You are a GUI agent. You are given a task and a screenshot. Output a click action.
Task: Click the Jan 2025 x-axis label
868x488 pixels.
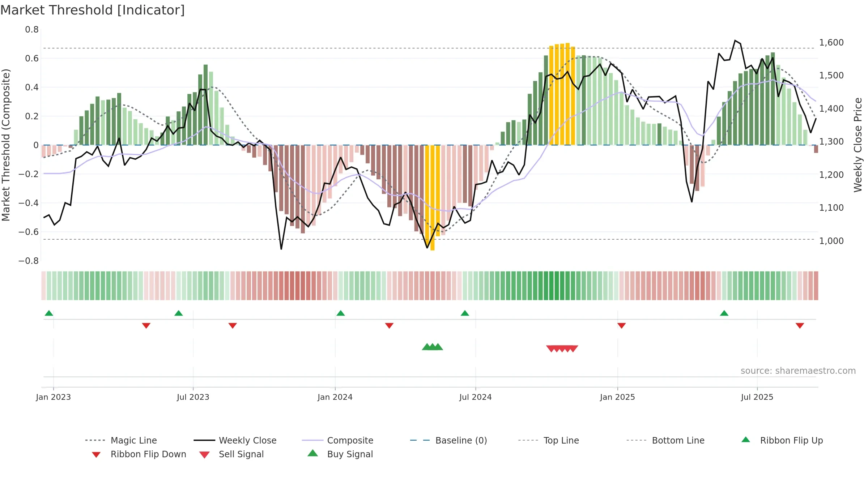coord(618,397)
